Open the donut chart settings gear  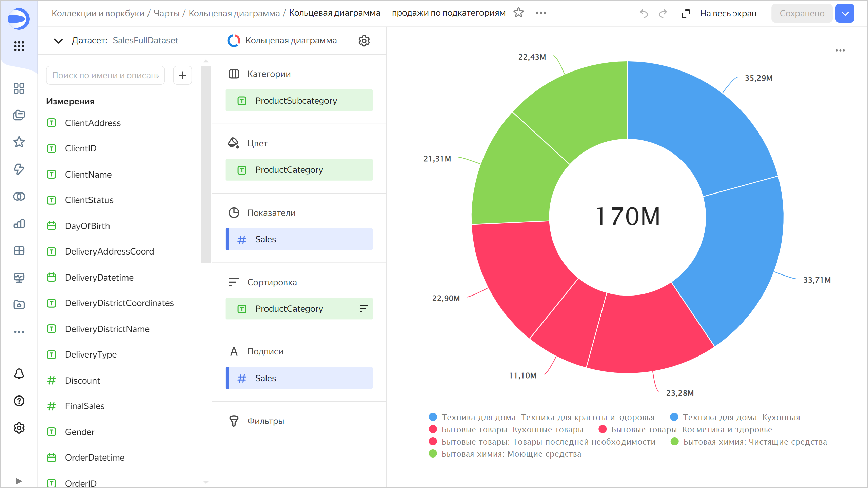click(363, 41)
